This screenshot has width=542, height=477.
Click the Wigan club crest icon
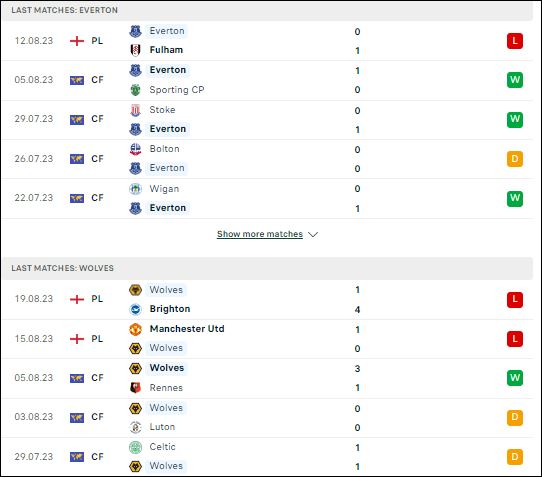[x=135, y=189]
